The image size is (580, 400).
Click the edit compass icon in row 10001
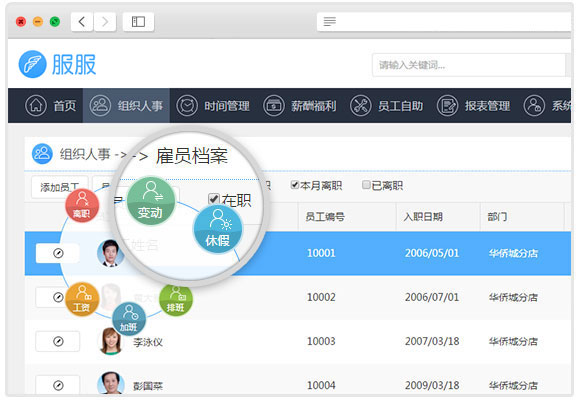point(58,253)
